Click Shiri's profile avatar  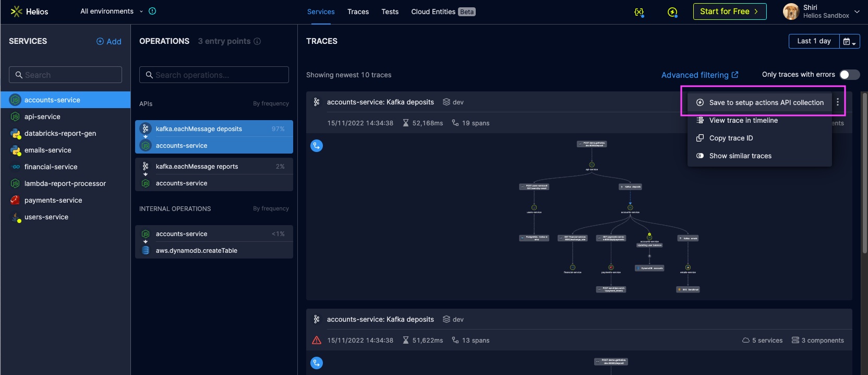791,11
